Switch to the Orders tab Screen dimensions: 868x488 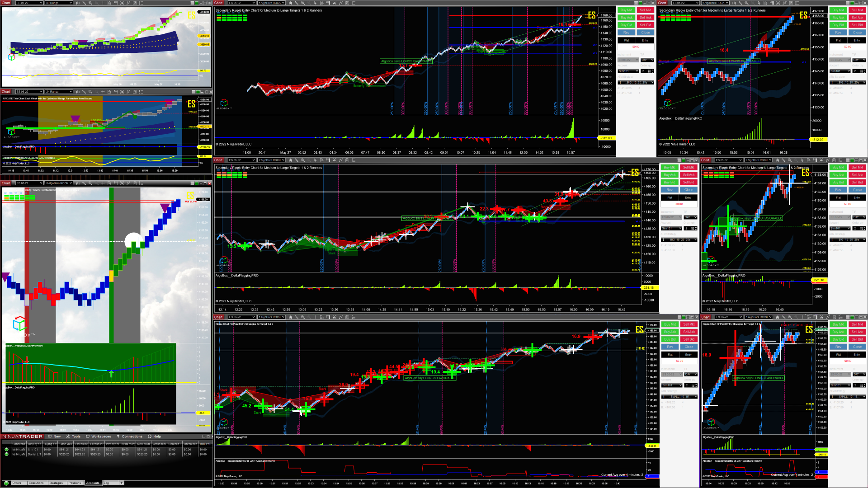point(17,483)
